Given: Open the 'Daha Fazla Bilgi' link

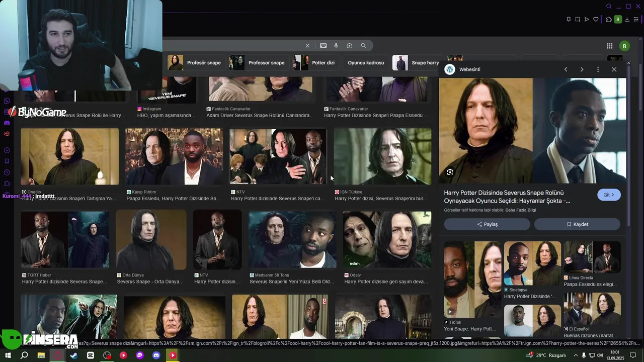Looking at the screenshot, I should coord(520,210).
